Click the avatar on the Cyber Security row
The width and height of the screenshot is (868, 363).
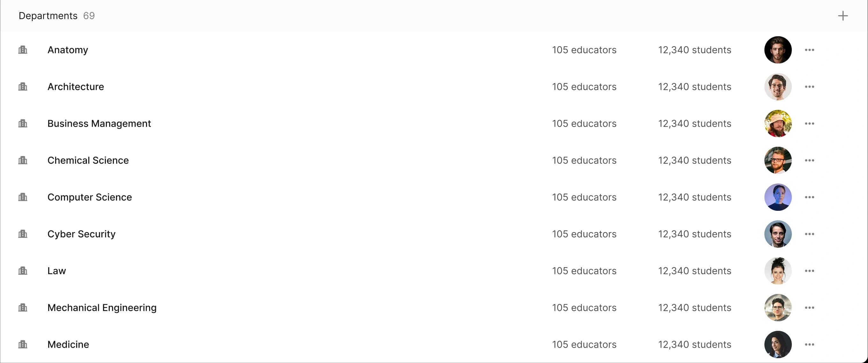(x=778, y=234)
